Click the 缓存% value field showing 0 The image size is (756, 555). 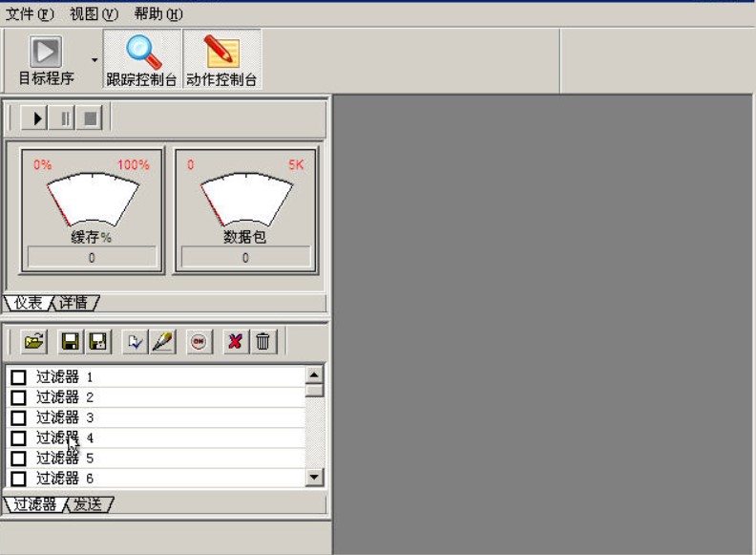(x=92, y=257)
